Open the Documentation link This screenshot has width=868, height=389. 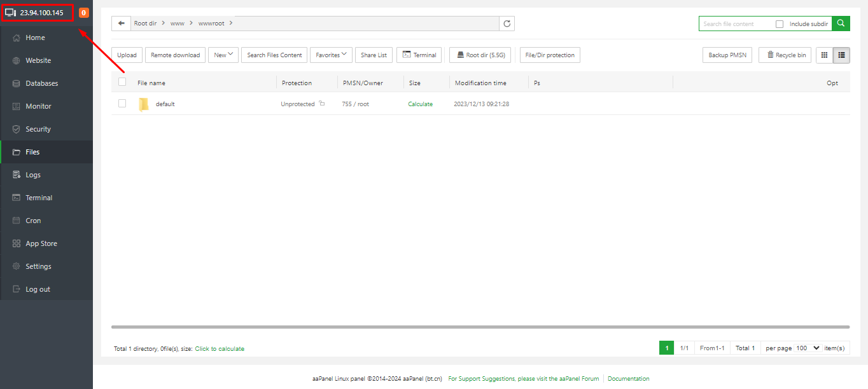(628, 379)
